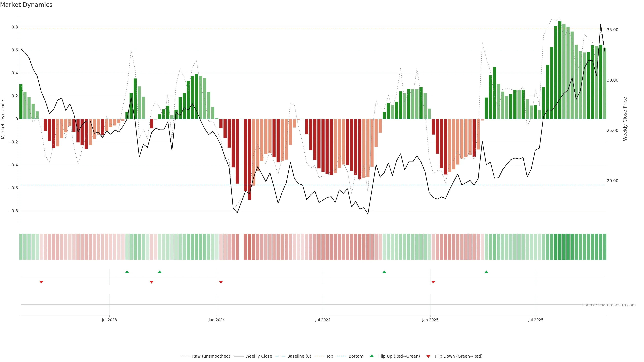The height and width of the screenshot is (362, 644).
Task: Click the earliest red Flip Down marker before Jul 2023
Action: [x=41, y=282]
